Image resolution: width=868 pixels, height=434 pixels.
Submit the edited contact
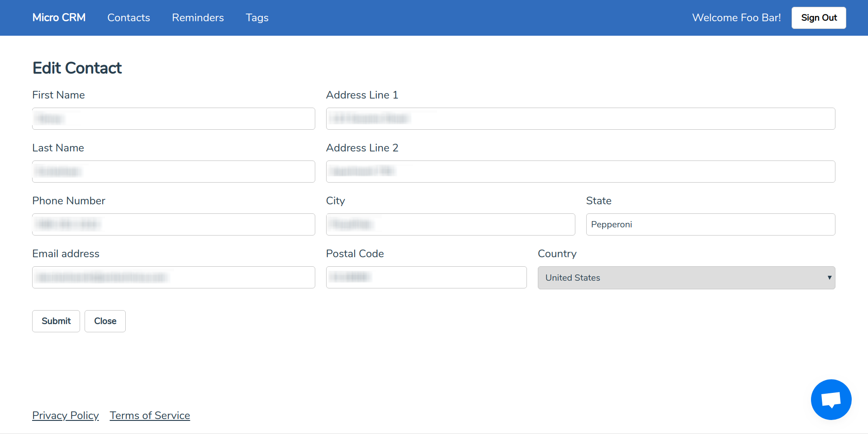tap(56, 321)
